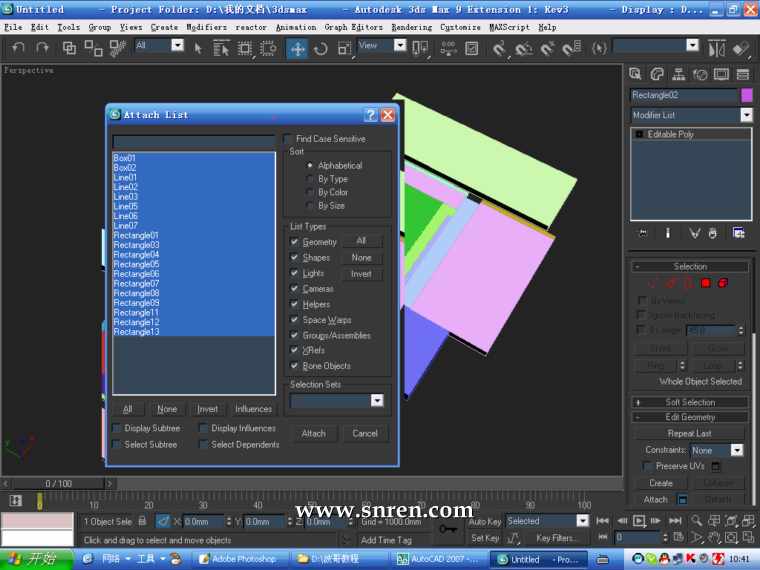The image size is (760, 570).
Task: Click Invert button below object list
Action: click(x=207, y=409)
